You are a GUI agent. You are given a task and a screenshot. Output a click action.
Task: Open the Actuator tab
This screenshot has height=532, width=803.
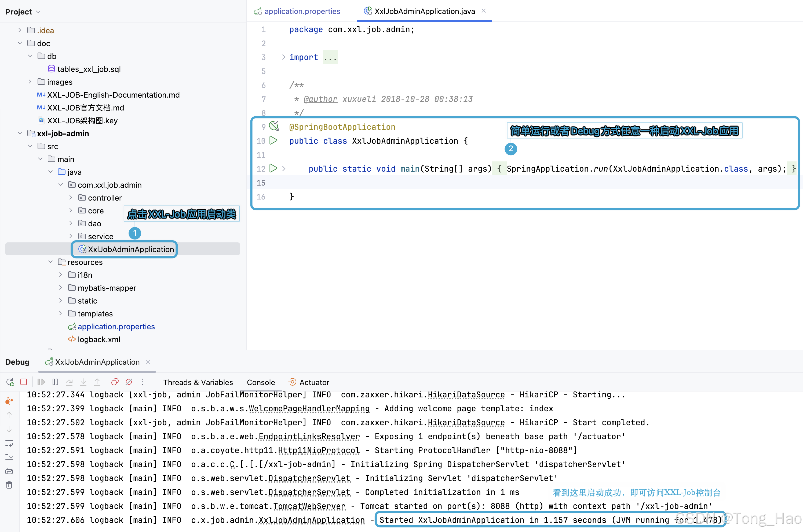(314, 382)
